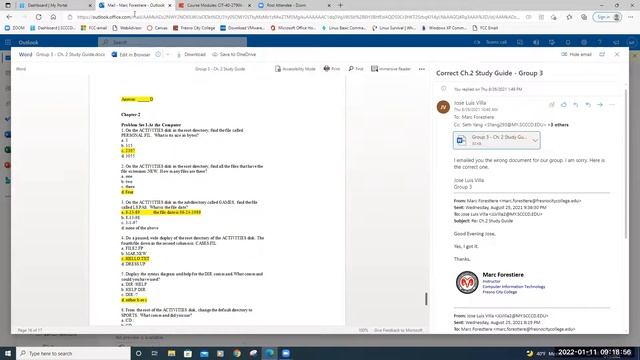
Task: Open the WebAdvisor bookmark
Action: click(x=127, y=28)
